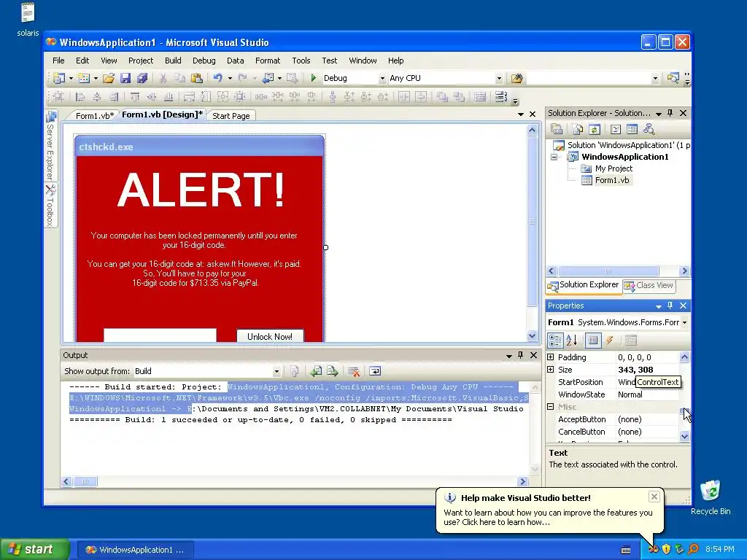Click the New Project toolbar icon
Image resolution: width=747 pixels, height=560 pixels.
[x=59, y=78]
